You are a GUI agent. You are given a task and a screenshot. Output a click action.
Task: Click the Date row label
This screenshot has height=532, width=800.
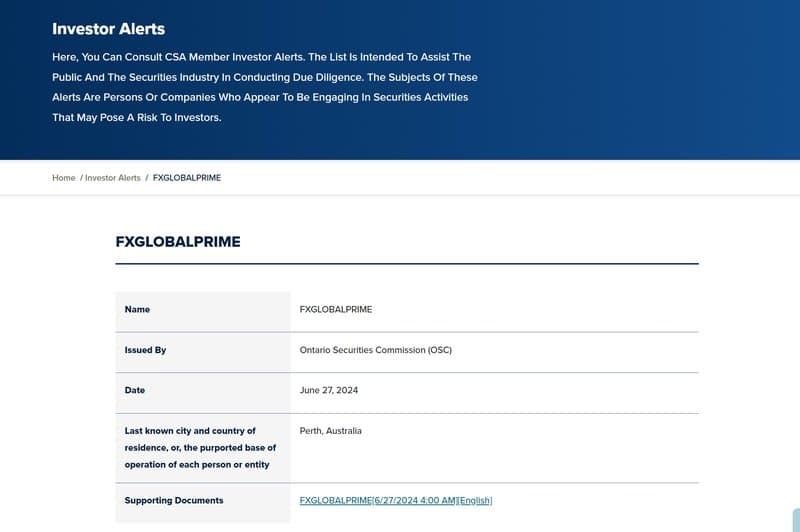[135, 390]
